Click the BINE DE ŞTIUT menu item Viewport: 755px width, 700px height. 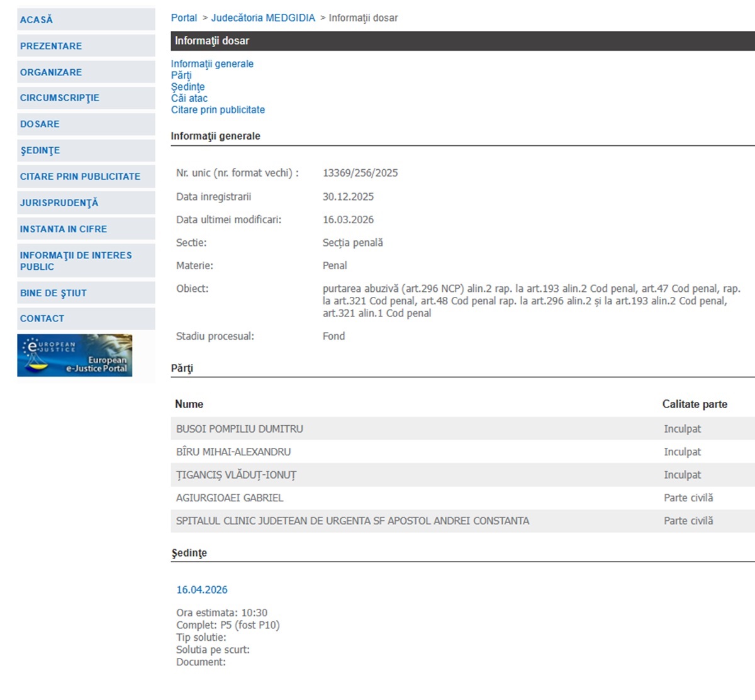[x=53, y=293]
